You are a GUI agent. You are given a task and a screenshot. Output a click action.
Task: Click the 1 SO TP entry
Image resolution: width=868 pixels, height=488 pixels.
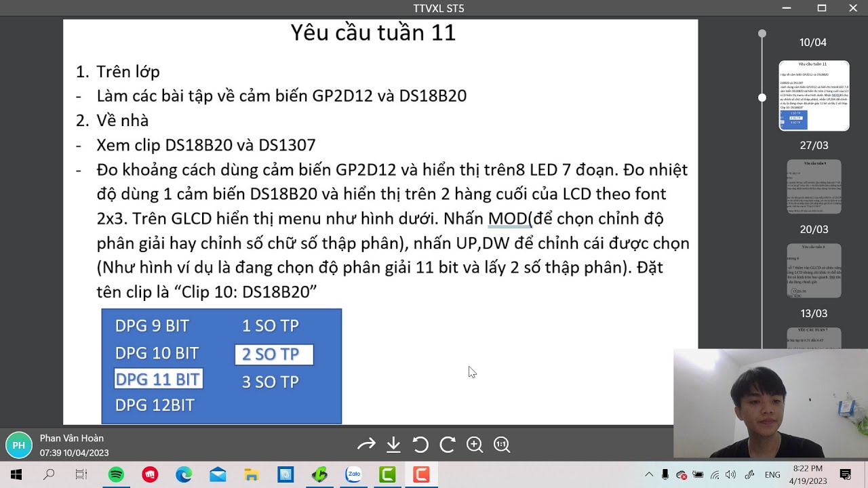click(270, 326)
